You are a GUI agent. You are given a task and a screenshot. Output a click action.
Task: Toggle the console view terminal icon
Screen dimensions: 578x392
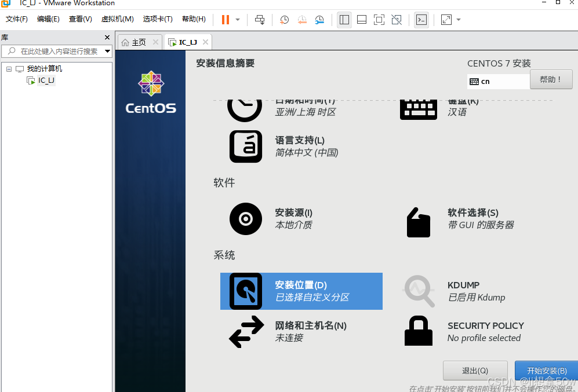(x=421, y=19)
